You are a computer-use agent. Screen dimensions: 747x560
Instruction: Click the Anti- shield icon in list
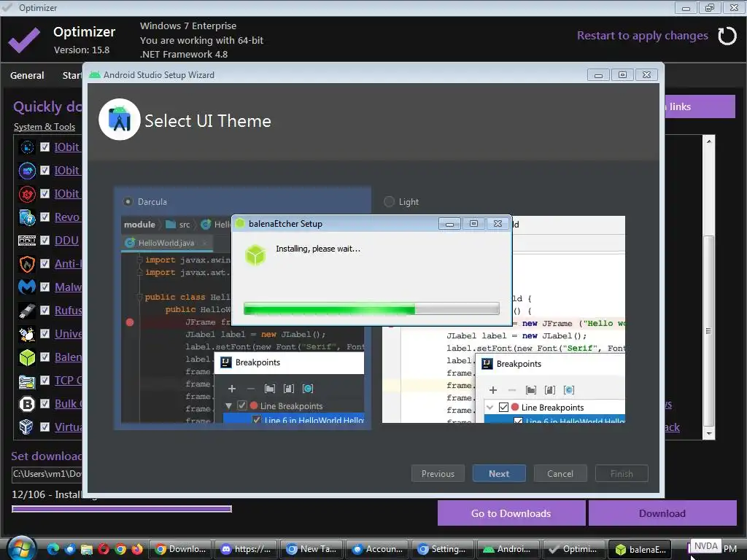click(x=27, y=264)
